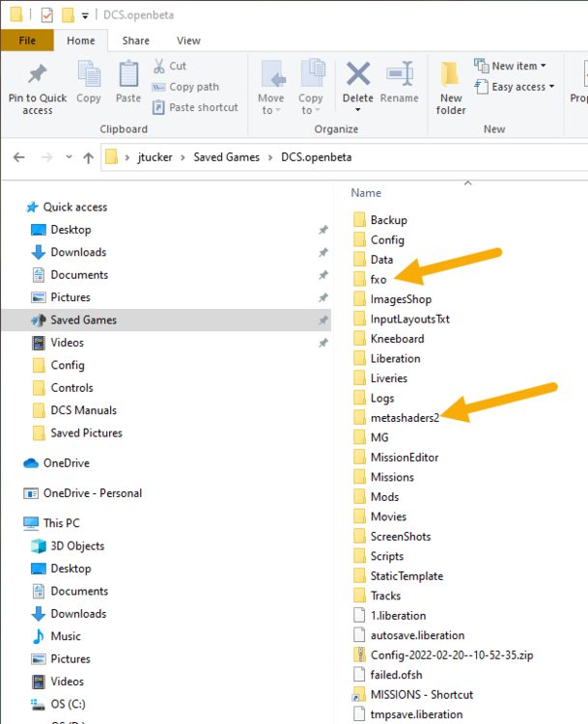This screenshot has height=724, width=588.
Task: Click DCS.openbeta in the address path
Action: (317, 157)
